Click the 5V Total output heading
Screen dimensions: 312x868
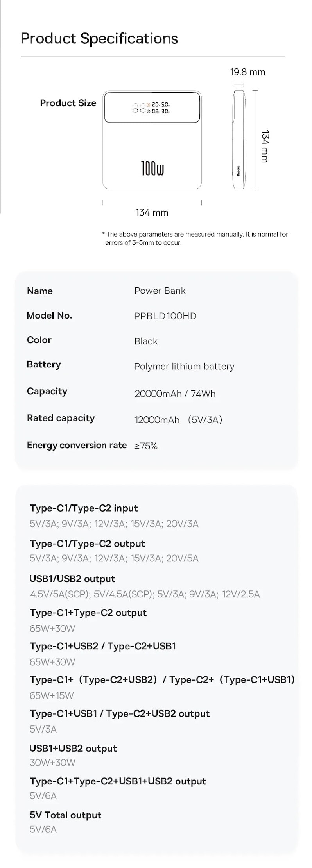pyautogui.click(x=66, y=815)
